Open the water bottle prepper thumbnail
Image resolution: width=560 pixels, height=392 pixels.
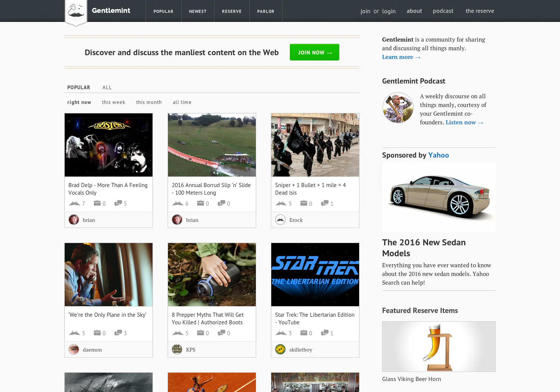pyautogui.click(x=212, y=274)
